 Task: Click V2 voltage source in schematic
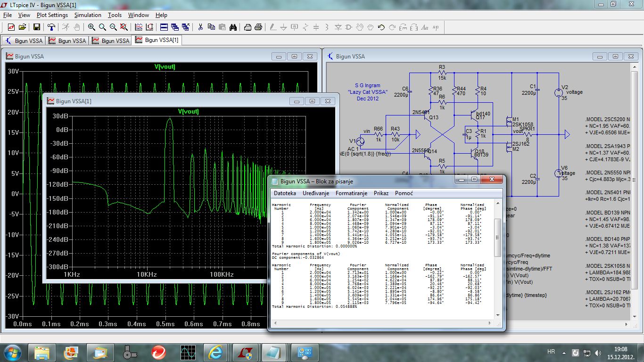click(559, 92)
